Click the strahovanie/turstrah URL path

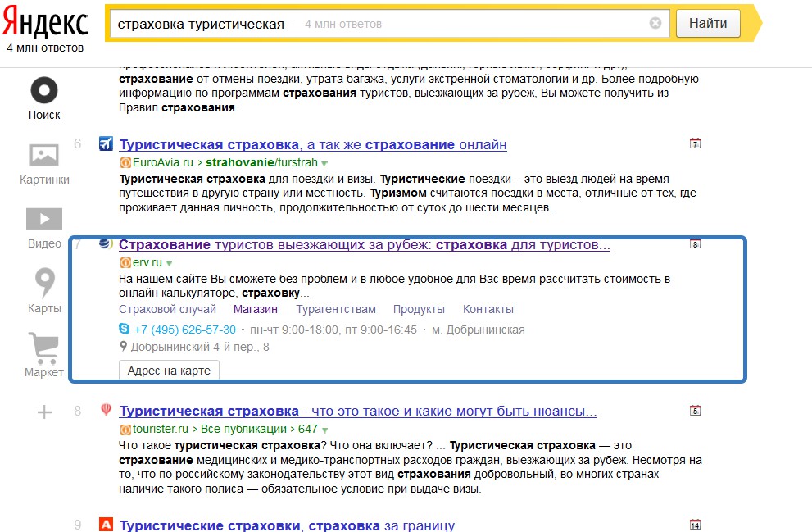tap(261, 162)
